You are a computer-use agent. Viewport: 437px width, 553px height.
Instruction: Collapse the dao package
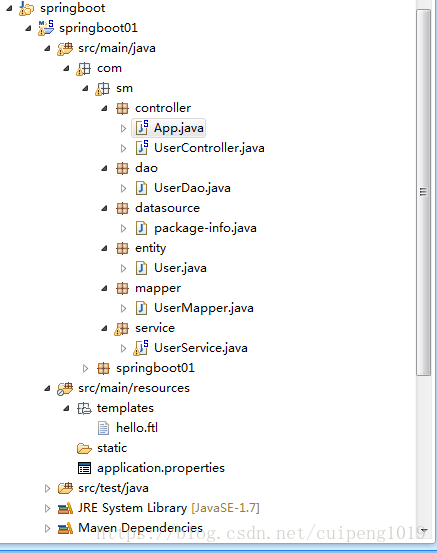tap(105, 169)
